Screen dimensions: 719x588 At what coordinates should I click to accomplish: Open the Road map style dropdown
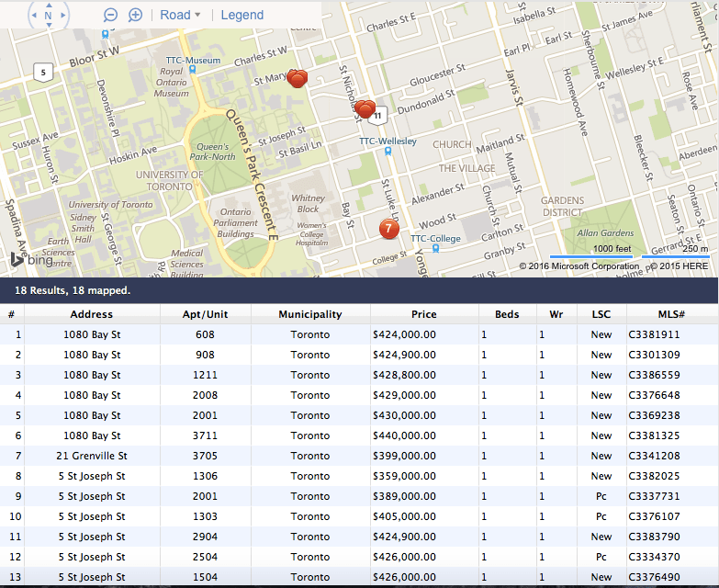180,15
